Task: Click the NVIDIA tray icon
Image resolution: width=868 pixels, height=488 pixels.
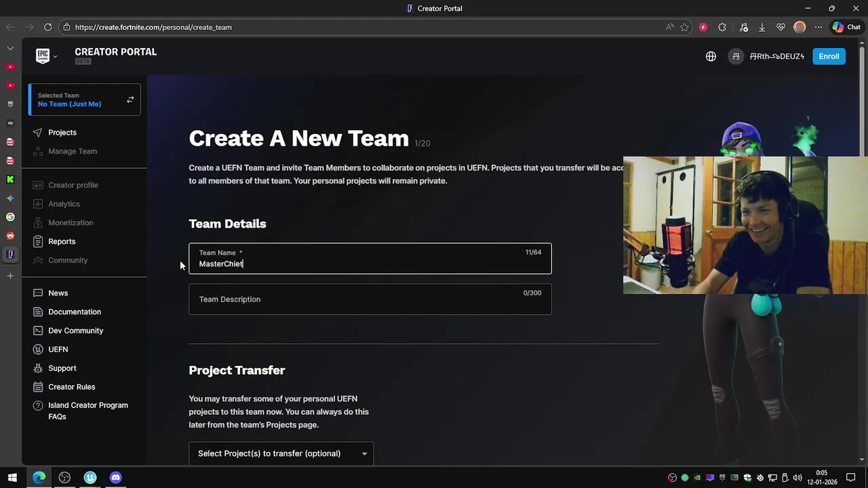Action: 697,478
